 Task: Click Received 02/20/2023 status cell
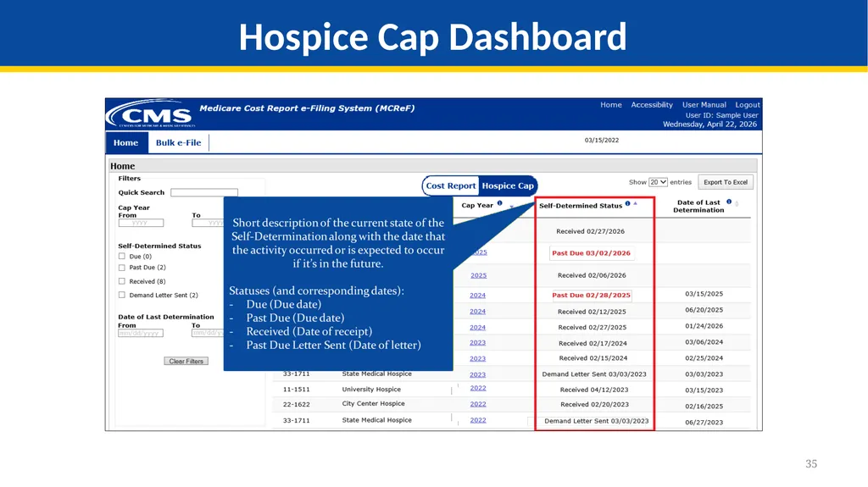coord(594,405)
